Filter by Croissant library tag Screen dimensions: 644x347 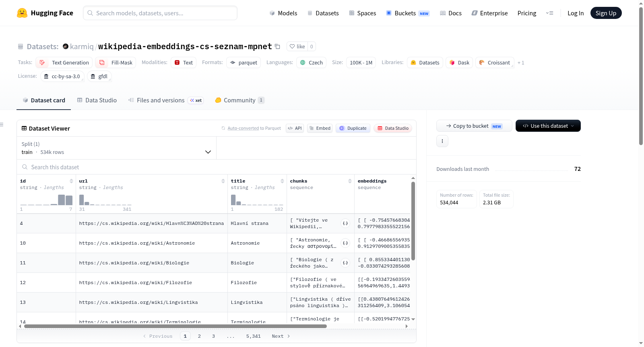(495, 62)
